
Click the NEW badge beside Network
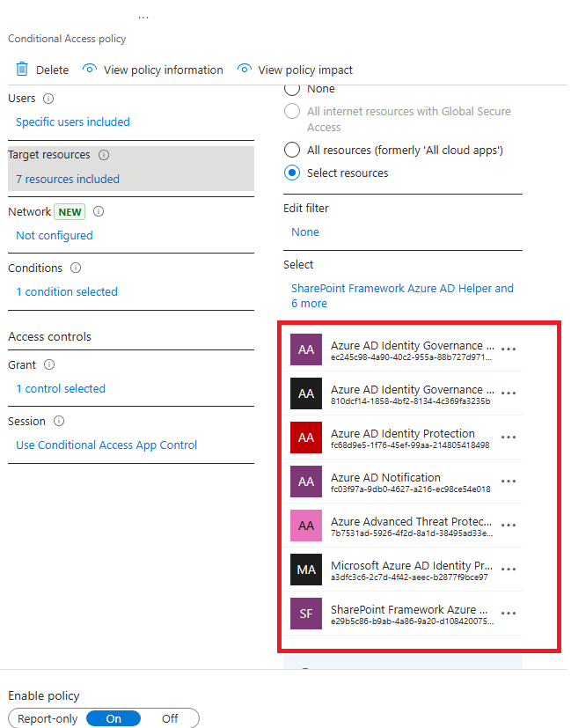pos(70,212)
